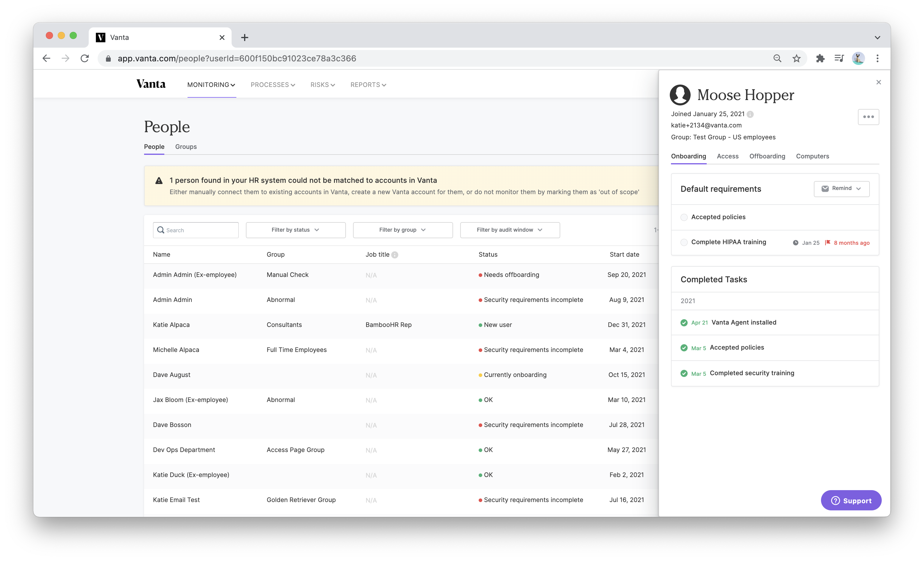The width and height of the screenshot is (924, 561).
Task: Expand the tab search chevron
Action: pyautogui.click(x=877, y=38)
